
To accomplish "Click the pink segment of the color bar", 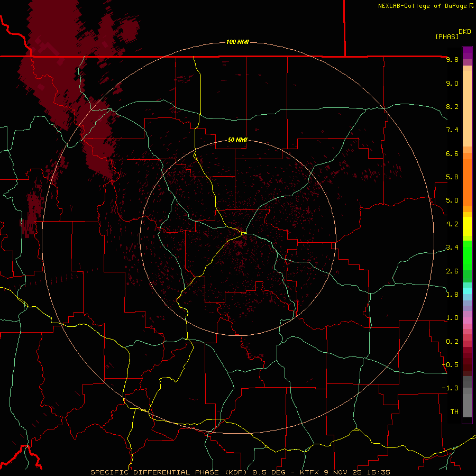I will pos(467,321).
